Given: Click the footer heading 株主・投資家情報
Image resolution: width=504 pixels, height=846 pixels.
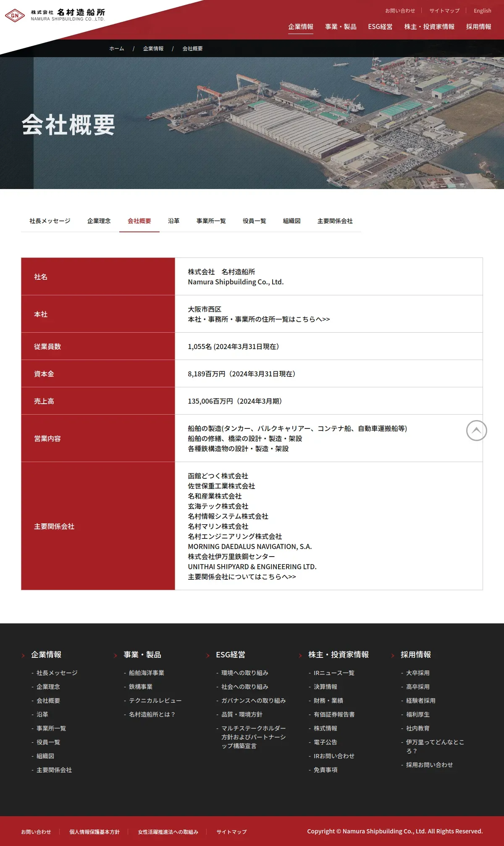Looking at the screenshot, I should click(339, 654).
